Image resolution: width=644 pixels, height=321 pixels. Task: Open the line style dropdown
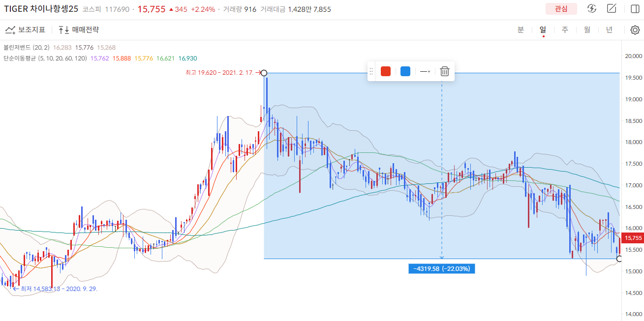426,71
